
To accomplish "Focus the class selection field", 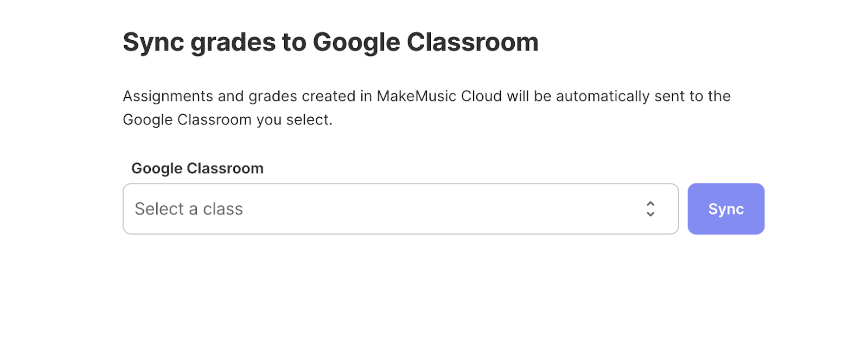I will coord(400,209).
